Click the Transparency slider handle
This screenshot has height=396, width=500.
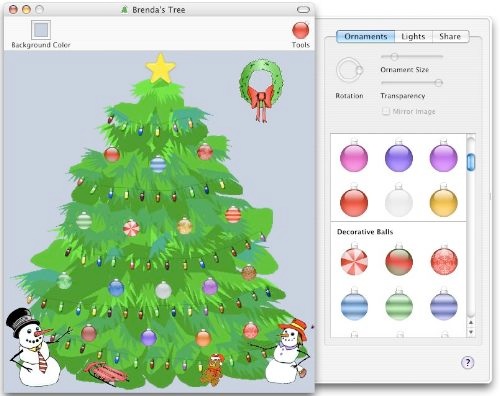coord(439,82)
